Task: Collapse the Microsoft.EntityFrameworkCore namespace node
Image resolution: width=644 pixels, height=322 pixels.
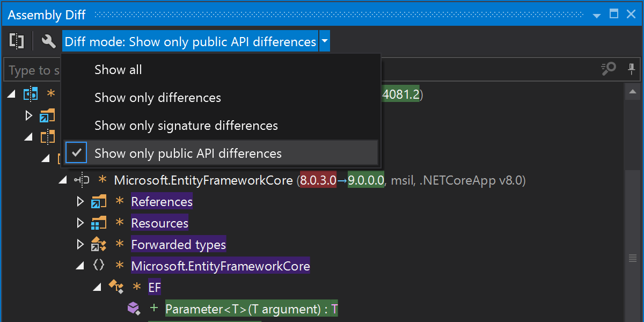Action: [80, 266]
